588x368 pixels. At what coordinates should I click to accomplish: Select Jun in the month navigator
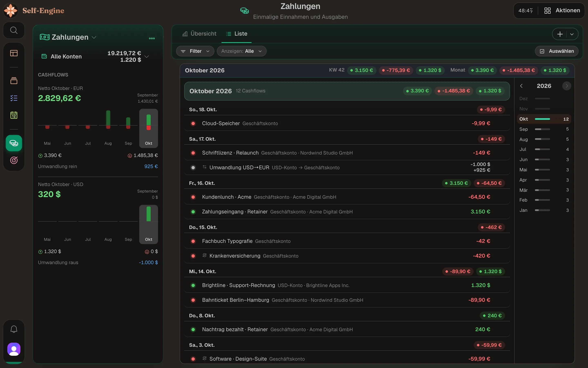click(544, 159)
